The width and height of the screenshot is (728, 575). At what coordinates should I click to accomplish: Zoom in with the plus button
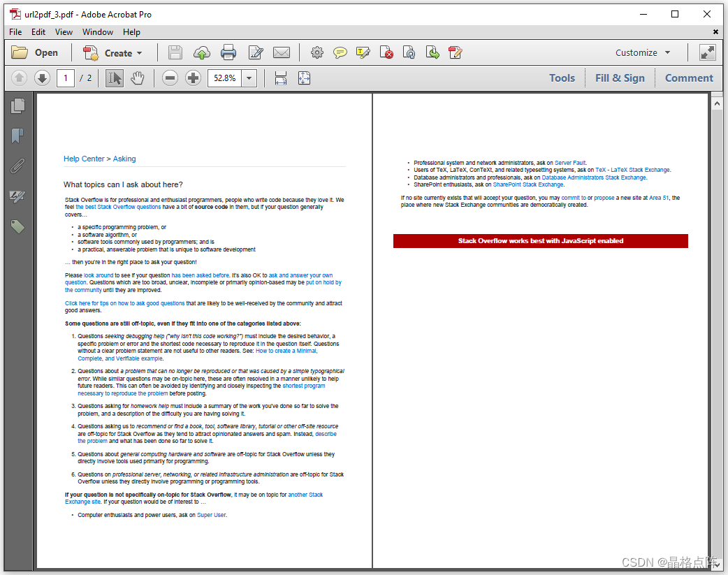pos(193,78)
